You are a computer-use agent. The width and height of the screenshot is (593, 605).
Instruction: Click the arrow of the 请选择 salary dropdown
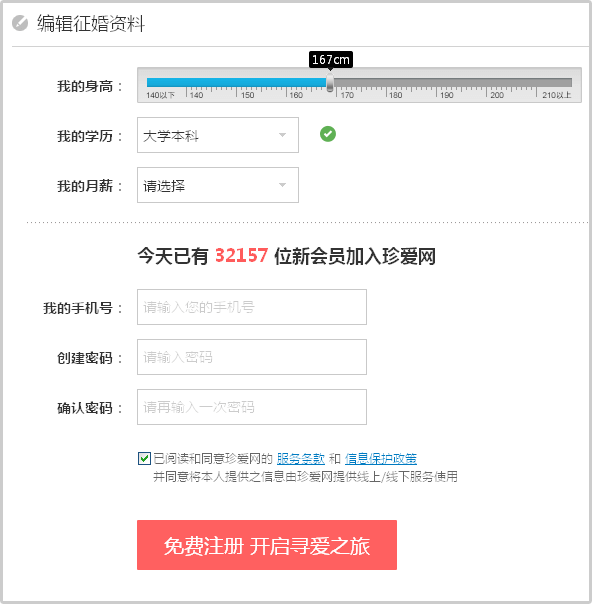coord(282,185)
